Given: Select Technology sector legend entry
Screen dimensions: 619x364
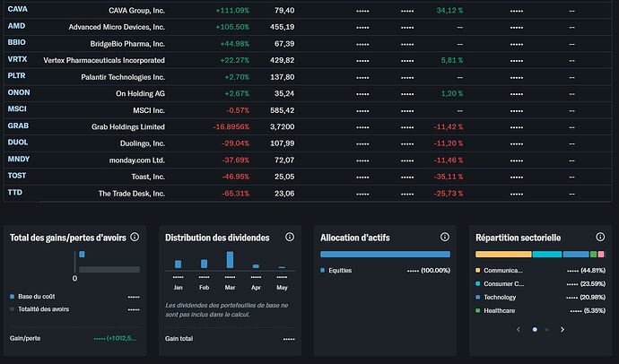Looking at the screenshot, I should click(x=500, y=298).
